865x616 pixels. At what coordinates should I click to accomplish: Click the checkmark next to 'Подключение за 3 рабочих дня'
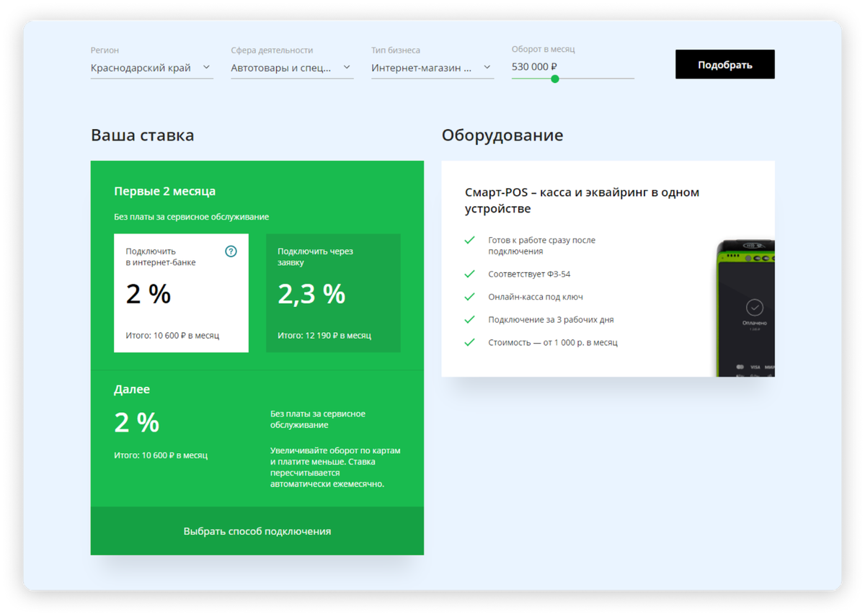pyautogui.click(x=469, y=319)
